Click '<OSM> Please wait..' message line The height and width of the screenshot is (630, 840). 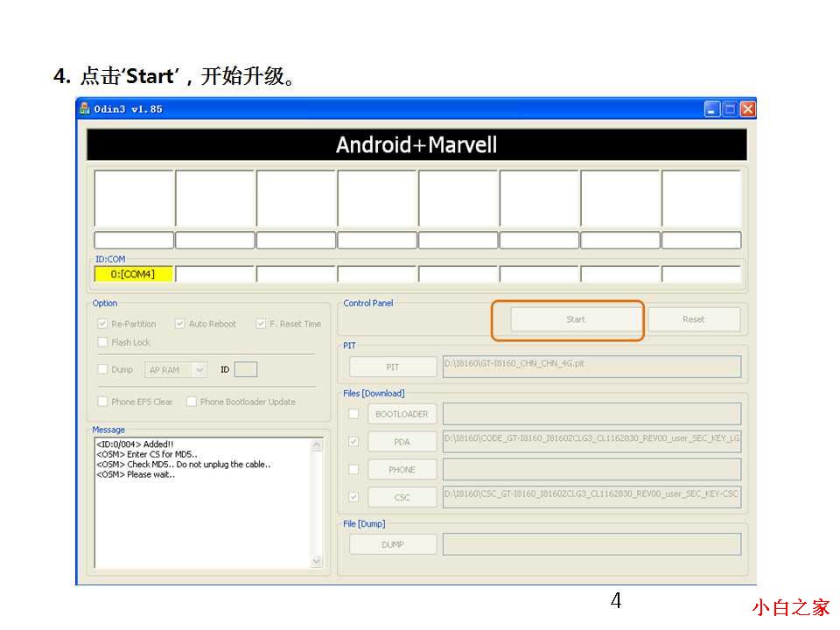pyautogui.click(x=136, y=474)
